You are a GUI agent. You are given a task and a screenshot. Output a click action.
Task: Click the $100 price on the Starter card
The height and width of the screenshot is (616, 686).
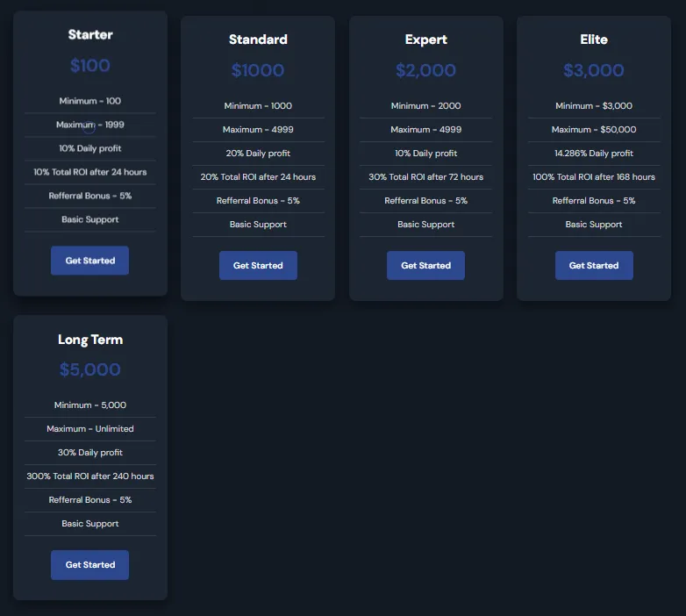coord(90,66)
